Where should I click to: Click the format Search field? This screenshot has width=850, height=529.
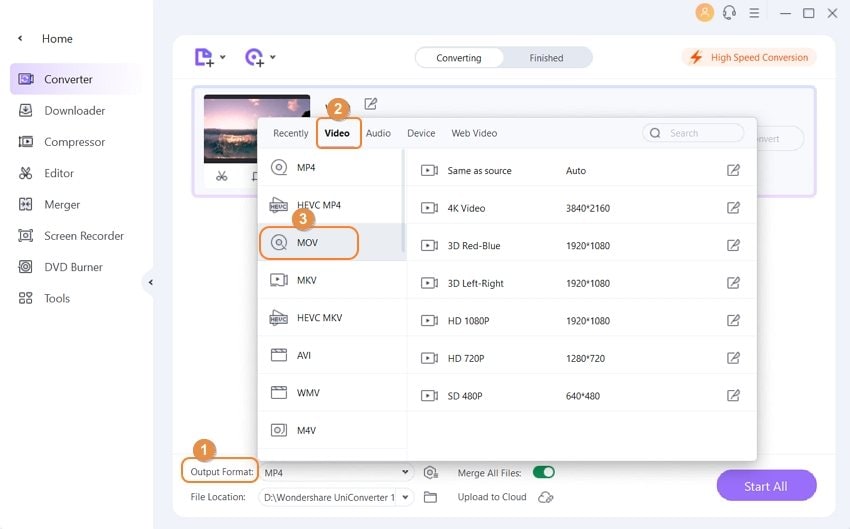693,133
